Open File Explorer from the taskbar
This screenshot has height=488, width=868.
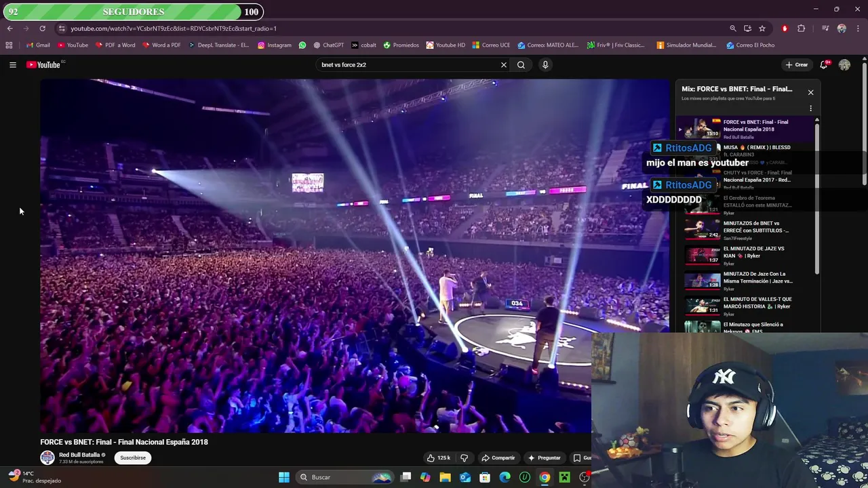(445, 477)
